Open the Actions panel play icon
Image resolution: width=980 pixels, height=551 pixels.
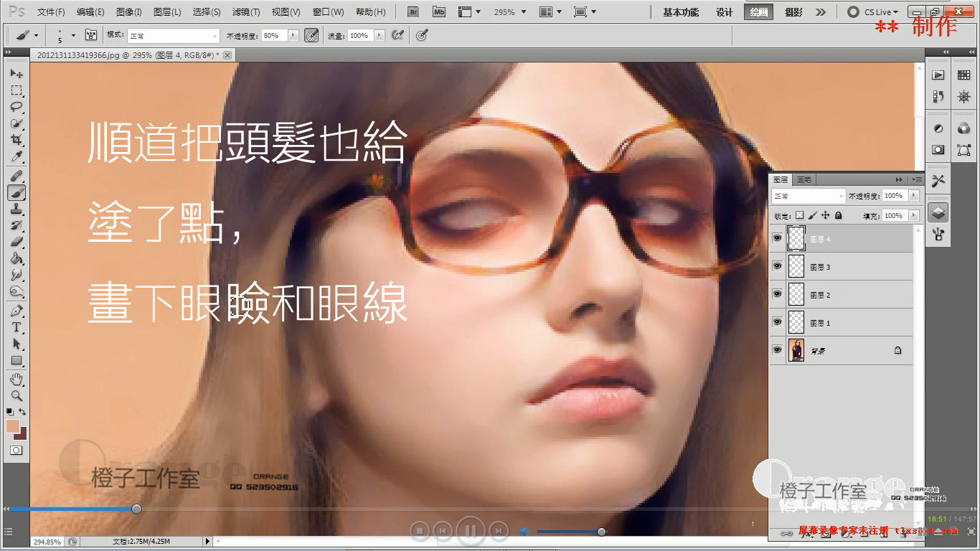click(x=938, y=75)
